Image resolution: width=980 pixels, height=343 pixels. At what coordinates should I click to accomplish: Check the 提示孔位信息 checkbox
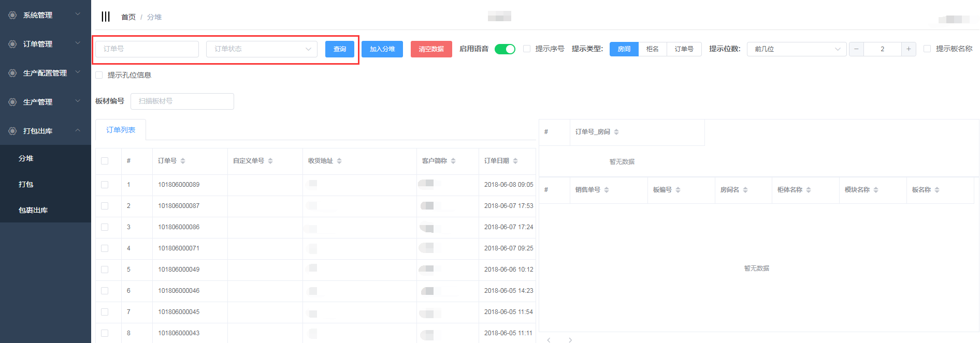(99, 75)
